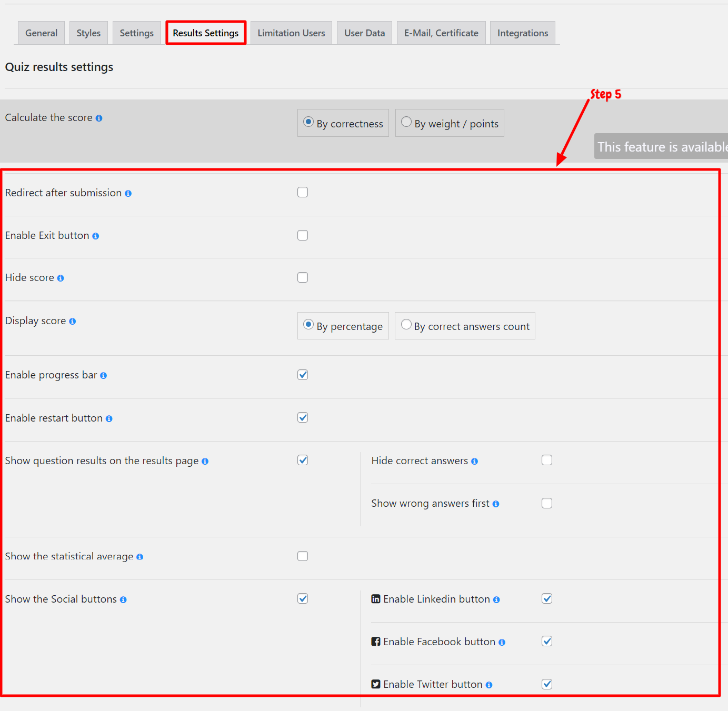
Task: Tick the Hide score checkbox
Action: click(x=303, y=277)
